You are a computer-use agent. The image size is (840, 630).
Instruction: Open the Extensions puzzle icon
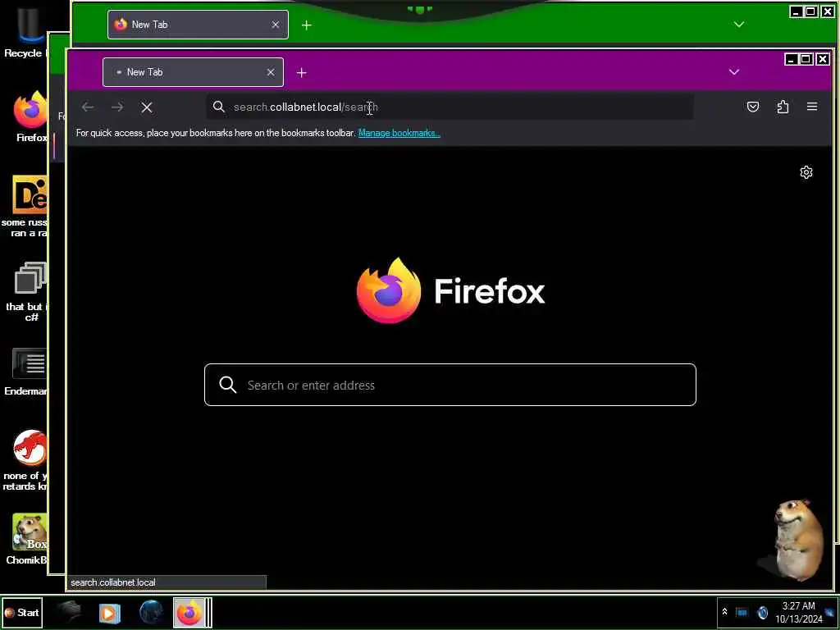(x=783, y=107)
